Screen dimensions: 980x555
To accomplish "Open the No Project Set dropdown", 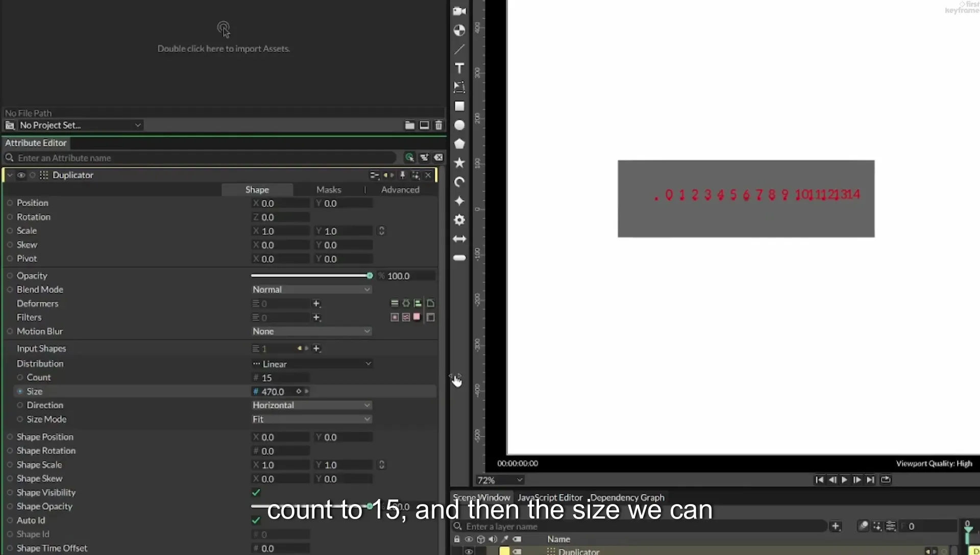I will (x=80, y=125).
